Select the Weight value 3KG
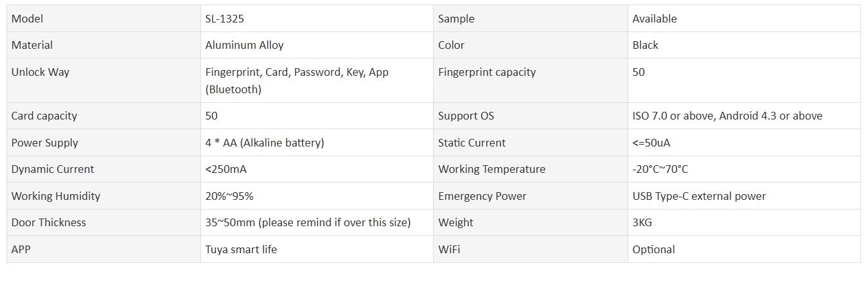 coord(642,222)
